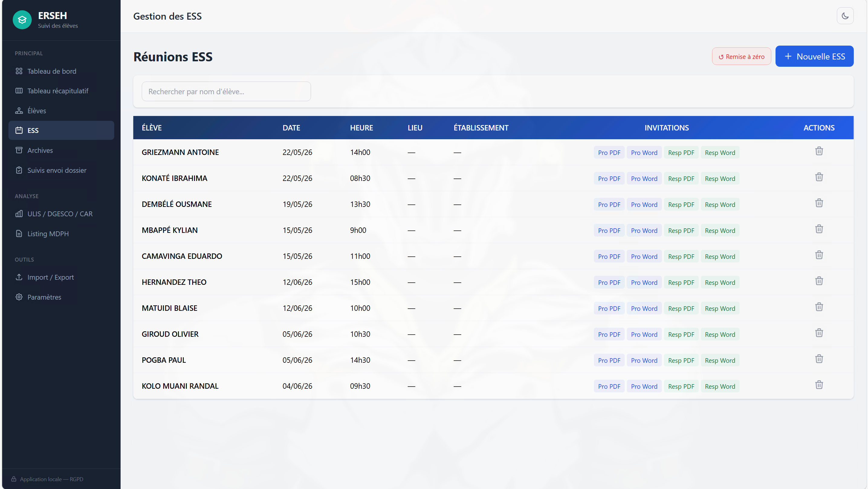Click Pro Word for MATUIDI BLAISE
868x489 pixels.
(644, 308)
